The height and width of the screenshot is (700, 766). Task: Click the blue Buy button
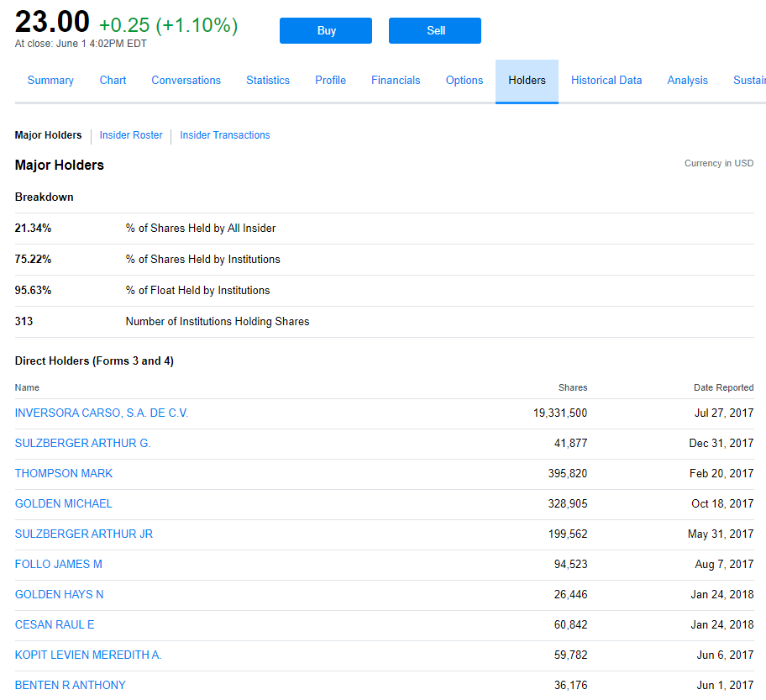[326, 31]
